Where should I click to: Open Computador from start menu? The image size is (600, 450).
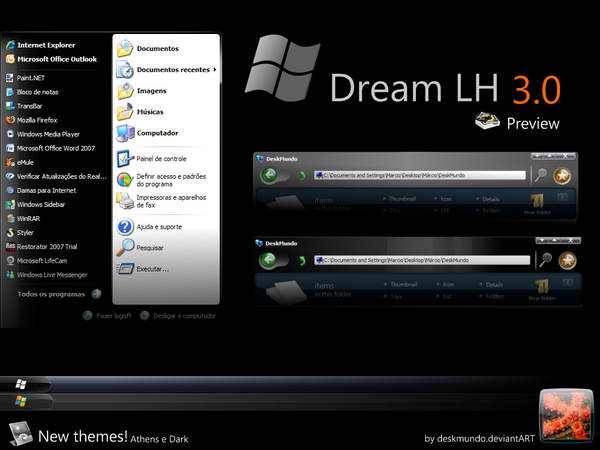pyautogui.click(x=147, y=133)
